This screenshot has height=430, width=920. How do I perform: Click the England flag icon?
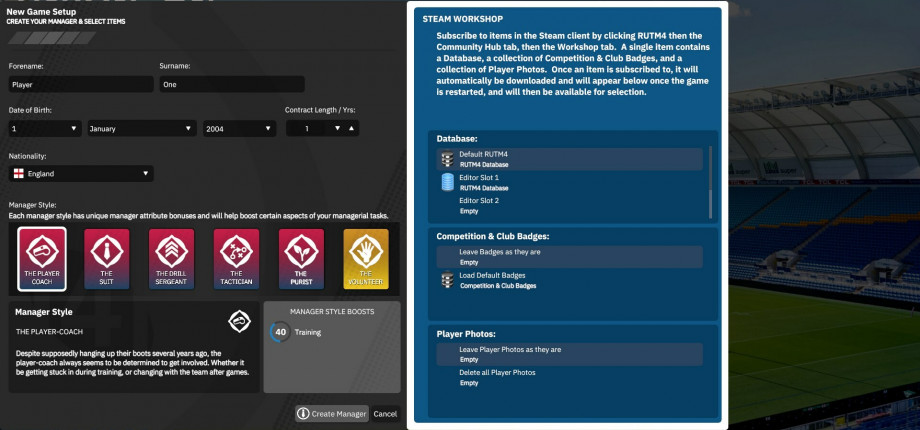click(x=19, y=174)
